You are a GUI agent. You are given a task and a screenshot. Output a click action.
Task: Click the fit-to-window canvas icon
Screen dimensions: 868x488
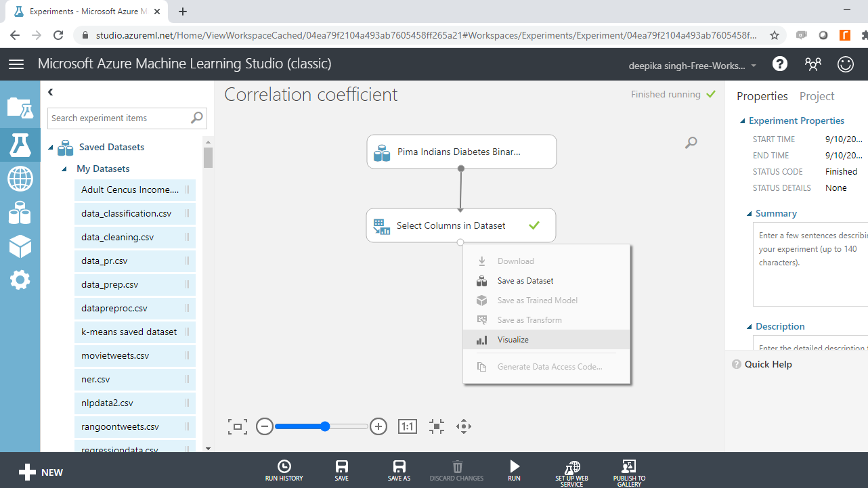tap(238, 426)
